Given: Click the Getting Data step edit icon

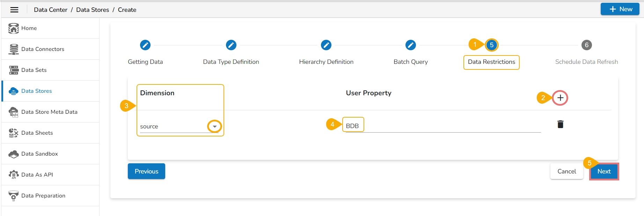Looking at the screenshot, I should coord(145,45).
